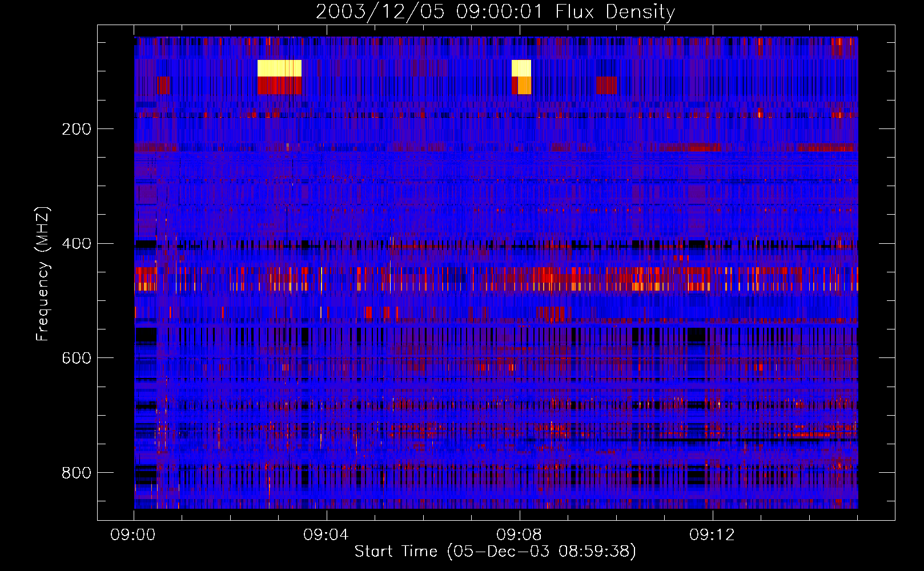Click the small yellow-orange burst near 09:08

[521, 77]
